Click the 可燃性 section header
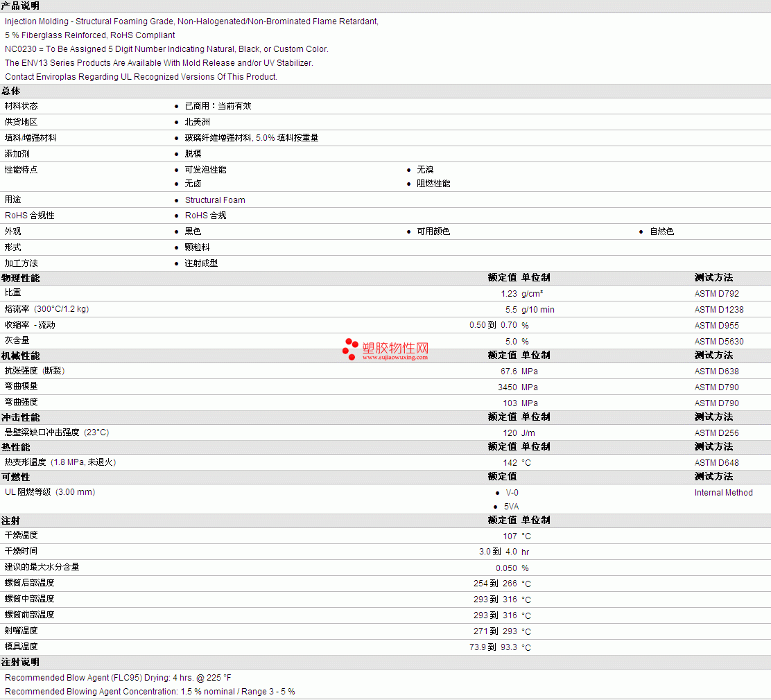 pos(15,478)
